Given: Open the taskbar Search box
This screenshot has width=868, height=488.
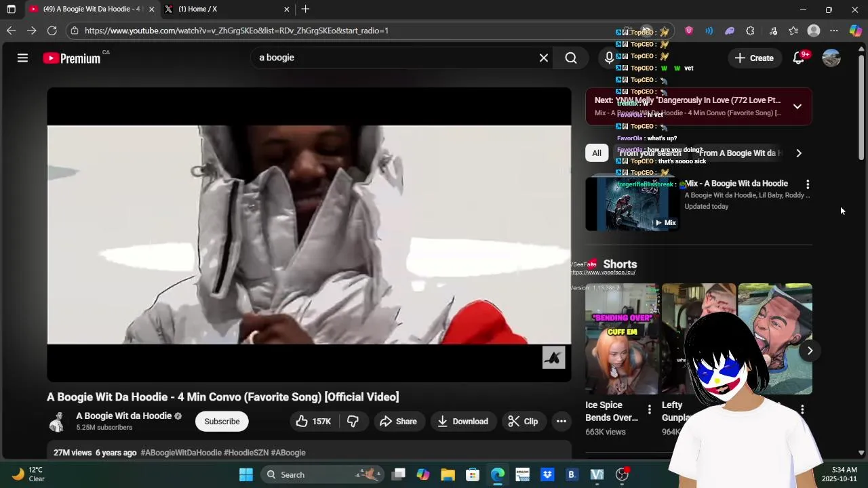Looking at the screenshot, I should point(321,474).
